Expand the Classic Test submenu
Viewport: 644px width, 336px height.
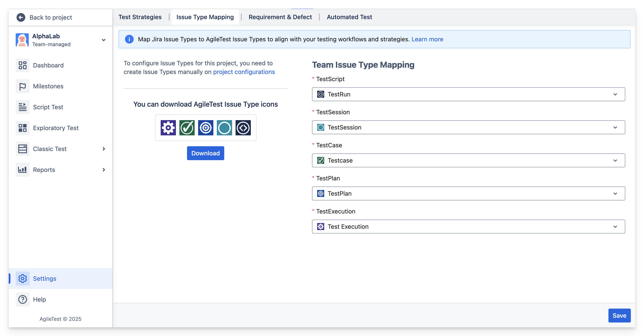click(104, 149)
